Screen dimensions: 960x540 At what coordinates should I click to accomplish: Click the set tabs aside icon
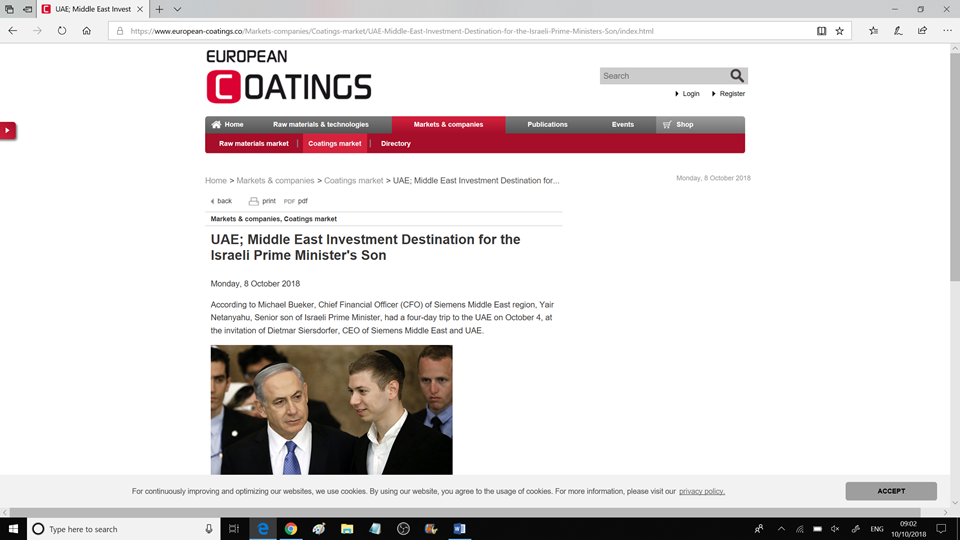[28, 9]
